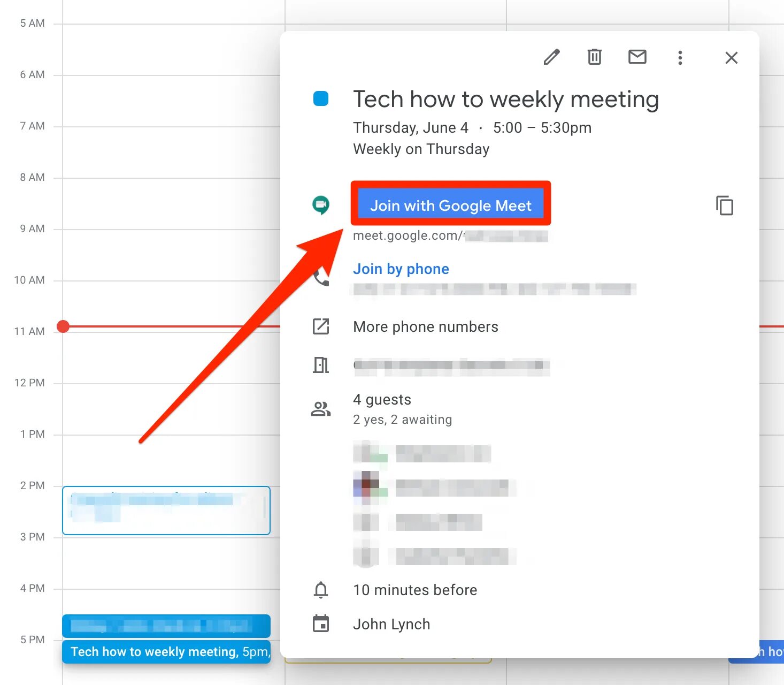Viewport: 784px width, 685px height.
Task: Click the notification bell icon
Action: pos(321,590)
